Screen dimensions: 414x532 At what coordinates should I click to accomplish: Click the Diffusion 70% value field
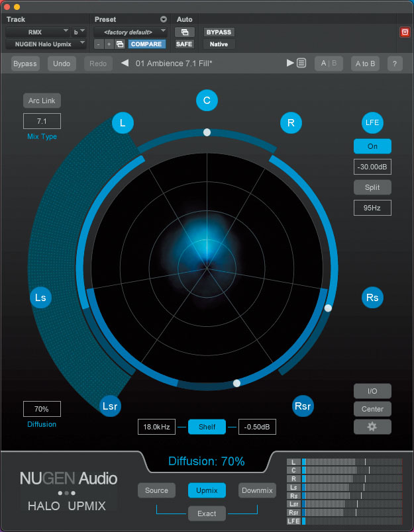42,409
